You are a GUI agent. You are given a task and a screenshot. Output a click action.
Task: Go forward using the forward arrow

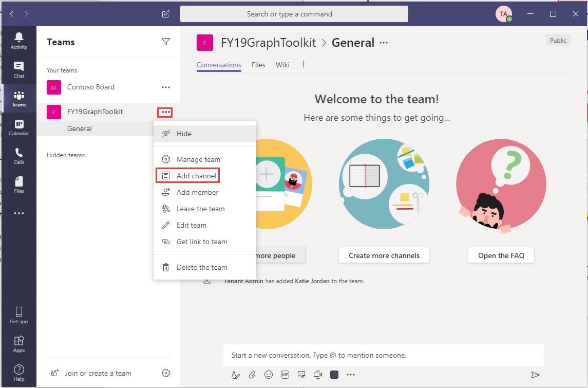click(26, 14)
